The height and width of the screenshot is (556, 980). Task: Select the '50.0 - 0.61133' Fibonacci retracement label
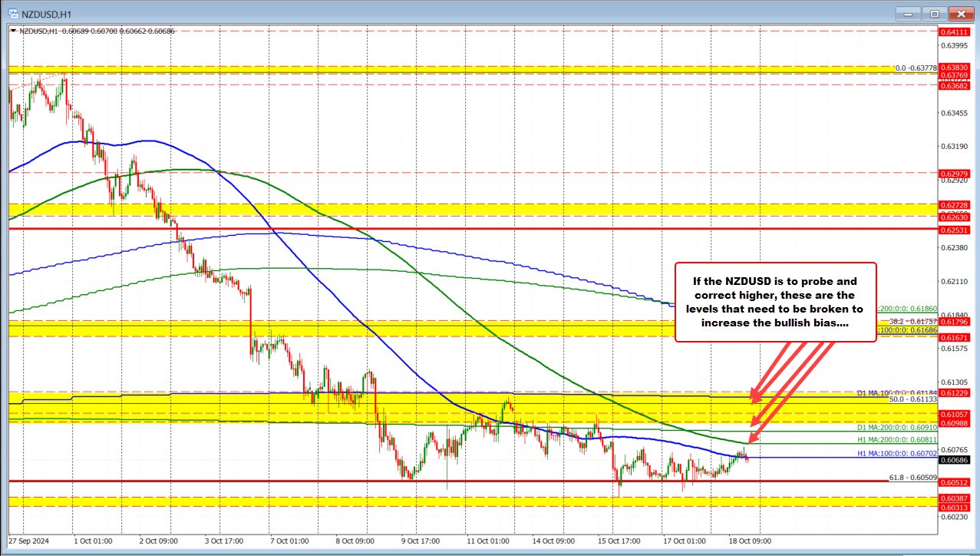coord(913,399)
